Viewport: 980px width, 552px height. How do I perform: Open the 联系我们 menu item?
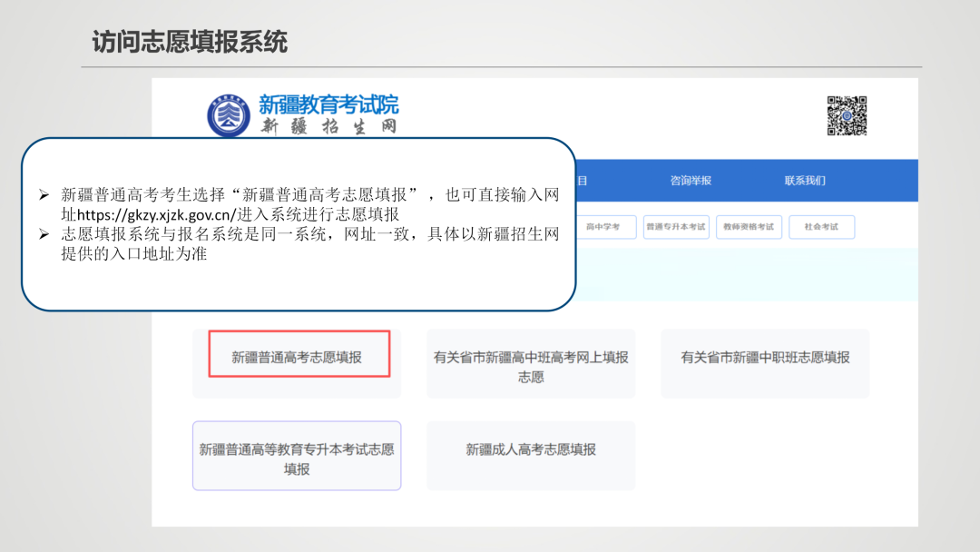pyautogui.click(x=805, y=181)
